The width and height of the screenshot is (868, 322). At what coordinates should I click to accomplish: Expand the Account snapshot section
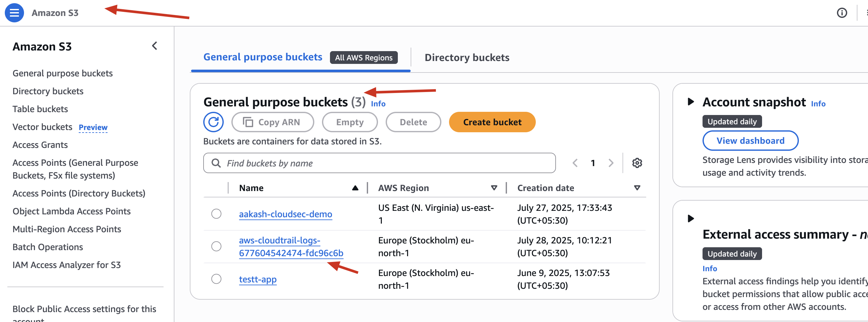pos(690,102)
